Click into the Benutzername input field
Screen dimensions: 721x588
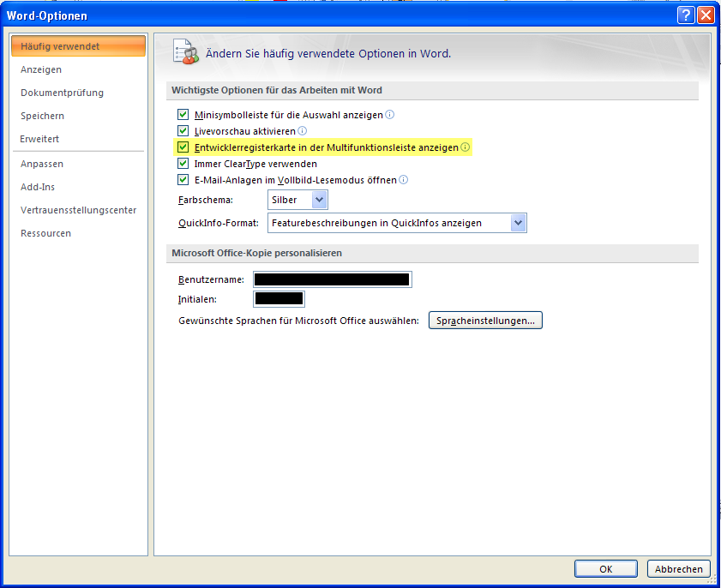point(333,279)
